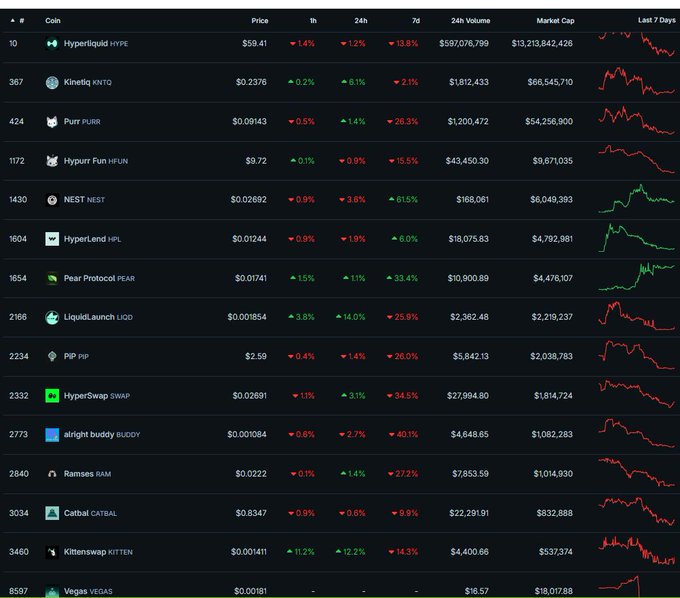This screenshot has height=598, width=680.
Task: Click rank number 1172 cell
Action: pyautogui.click(x=17, y=161)
